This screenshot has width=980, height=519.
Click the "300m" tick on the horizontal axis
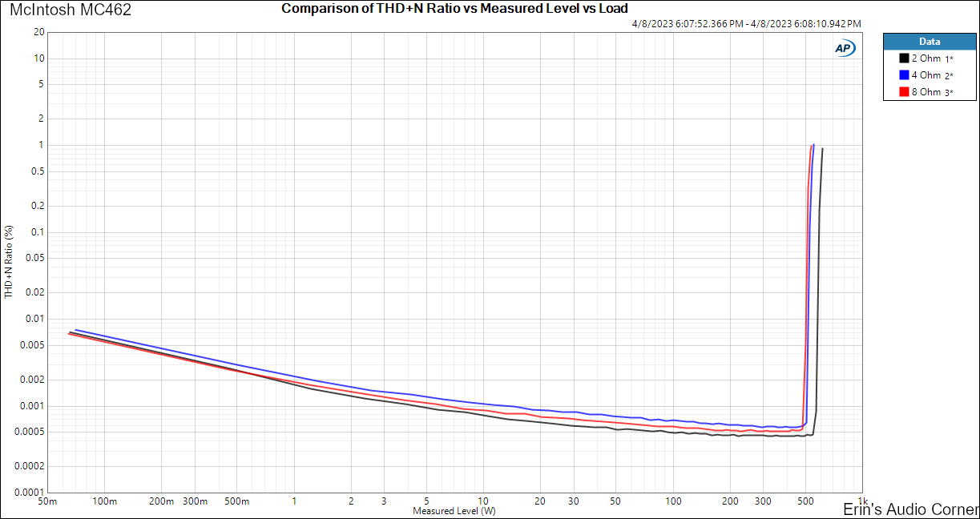pos(195,501)
